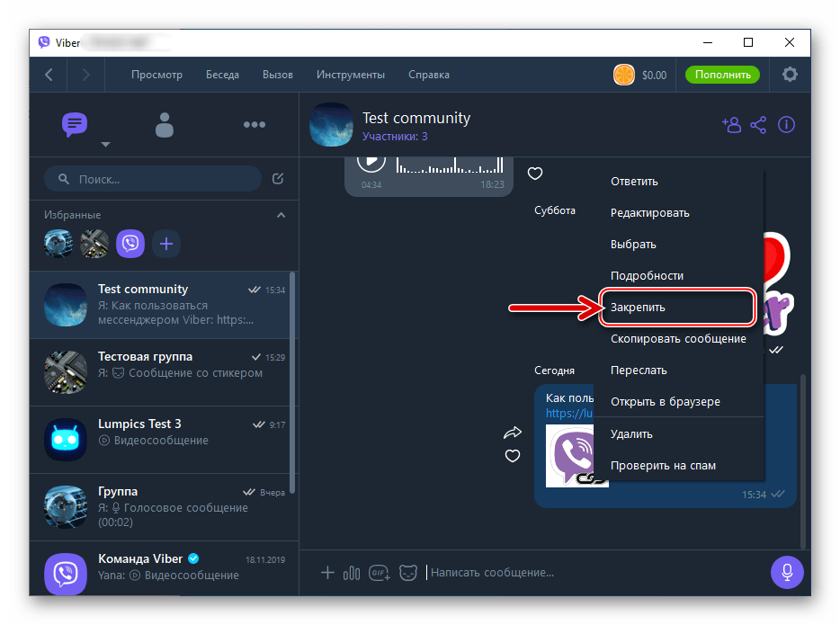Click the green Пополнить button

pos(722,75)
